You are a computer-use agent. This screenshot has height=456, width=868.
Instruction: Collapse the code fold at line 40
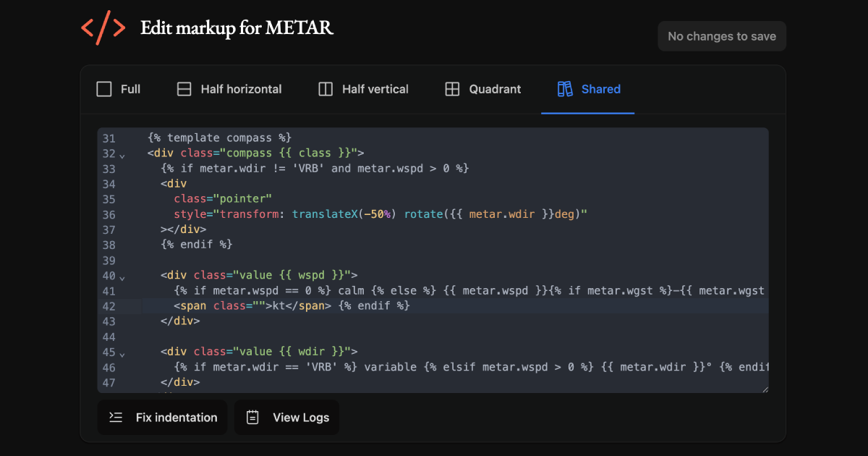click(122, 278)
